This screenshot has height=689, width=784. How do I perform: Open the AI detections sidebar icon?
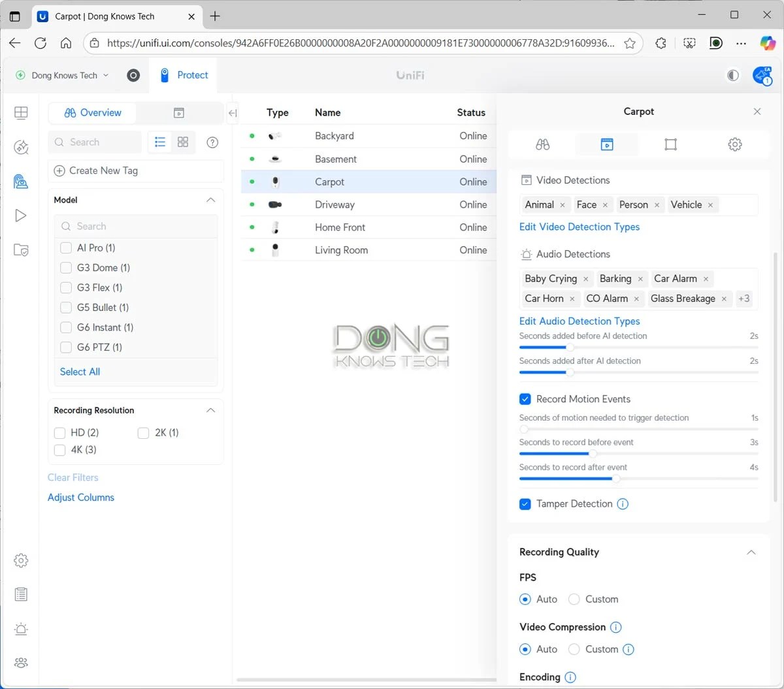click(x=21, y=147)
